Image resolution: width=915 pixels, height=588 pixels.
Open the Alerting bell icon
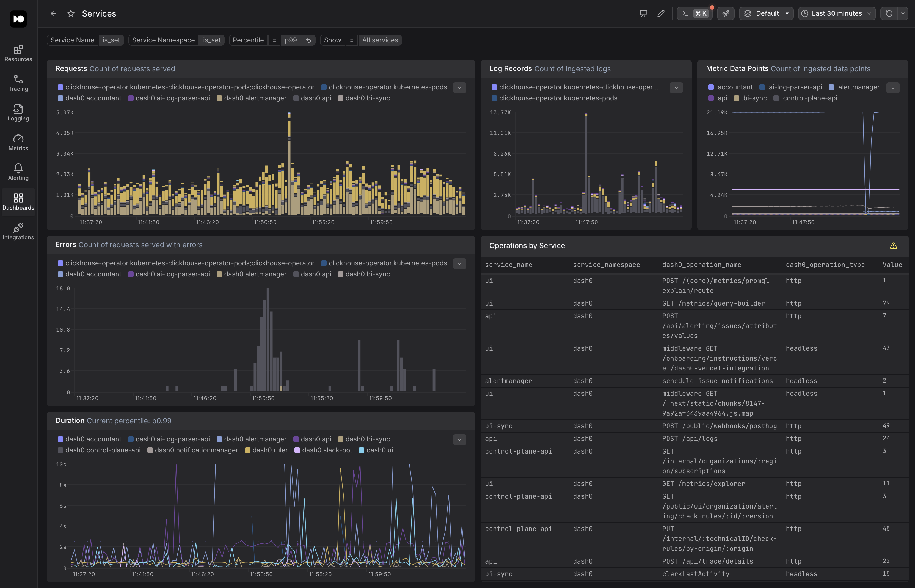18,168
